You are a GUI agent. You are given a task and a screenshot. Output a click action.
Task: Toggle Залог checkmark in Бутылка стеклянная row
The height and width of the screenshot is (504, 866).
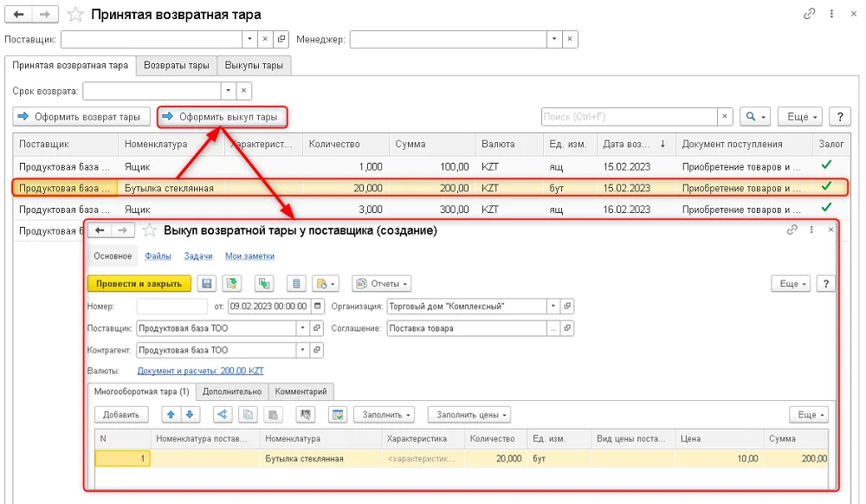click(x=826, y=186)
